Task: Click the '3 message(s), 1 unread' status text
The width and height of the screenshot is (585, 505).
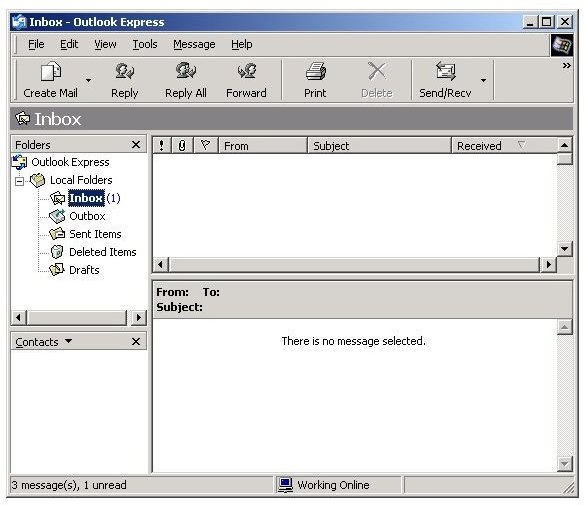Action: (x=69, y=485)
